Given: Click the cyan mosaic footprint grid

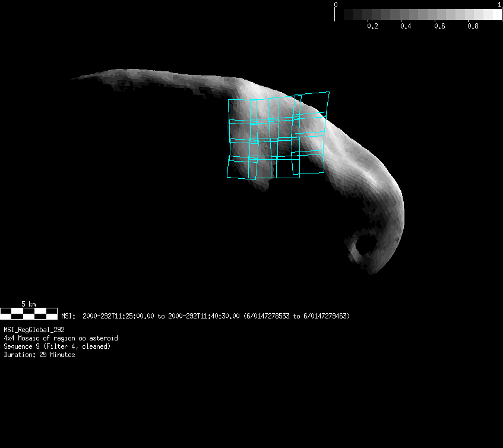Looking at the screenshot, I should coord(278,135).
